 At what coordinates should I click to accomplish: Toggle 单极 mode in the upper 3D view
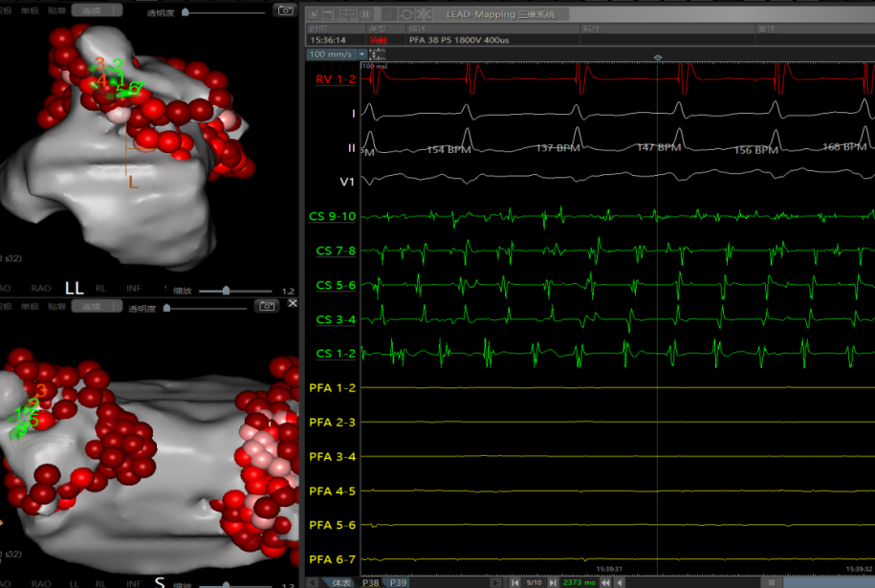pyautogui.click(x=32, y=11)
